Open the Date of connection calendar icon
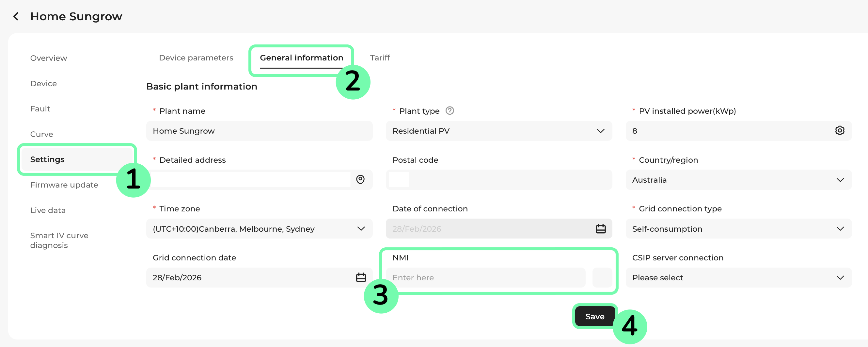The height and width of the screenshot is (347, 868). [600, 229]
